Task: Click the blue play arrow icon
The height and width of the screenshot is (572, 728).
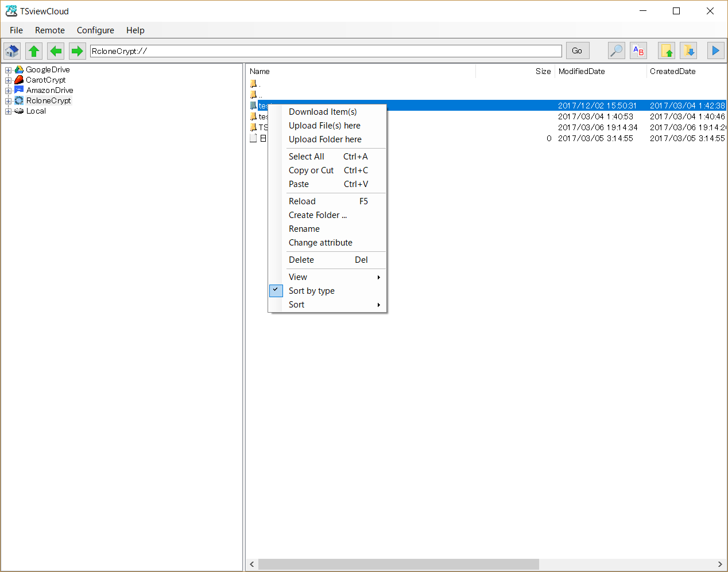Action: click(715, 51)
